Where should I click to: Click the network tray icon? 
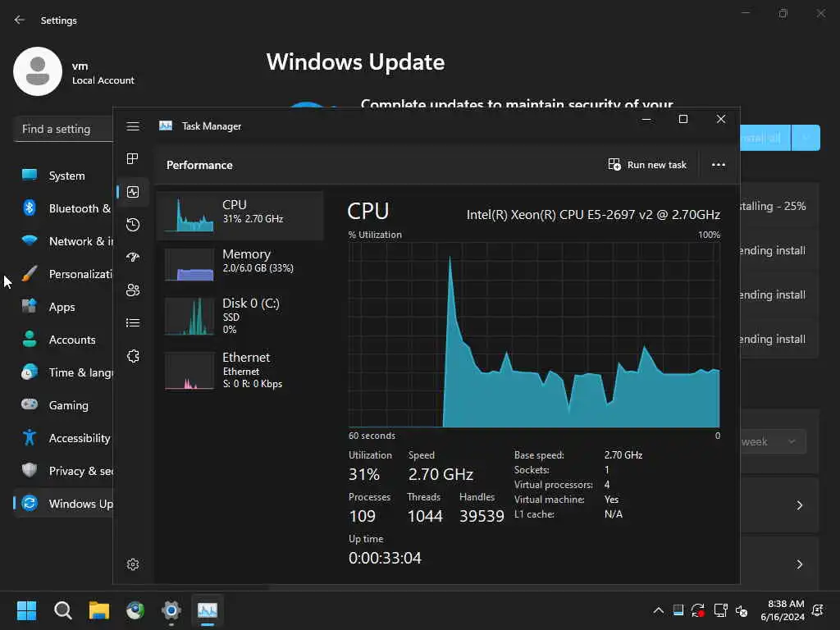coord(720,610)
